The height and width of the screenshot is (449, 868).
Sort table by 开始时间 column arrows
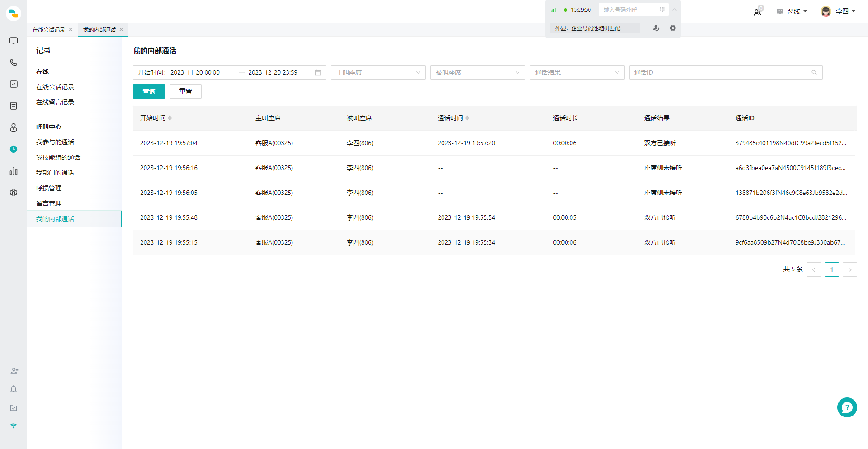tap(170, 118)
